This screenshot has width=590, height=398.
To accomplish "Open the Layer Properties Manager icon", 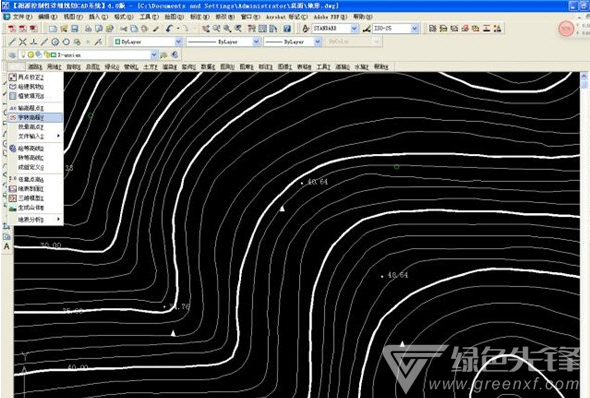I will tap(12, 55).
